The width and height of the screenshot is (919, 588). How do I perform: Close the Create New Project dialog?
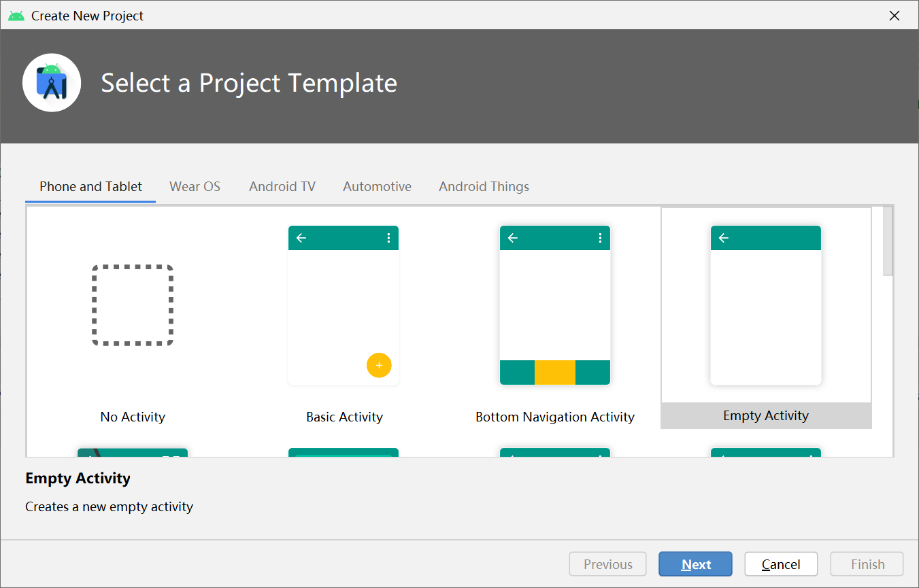(x=895, y=16)
